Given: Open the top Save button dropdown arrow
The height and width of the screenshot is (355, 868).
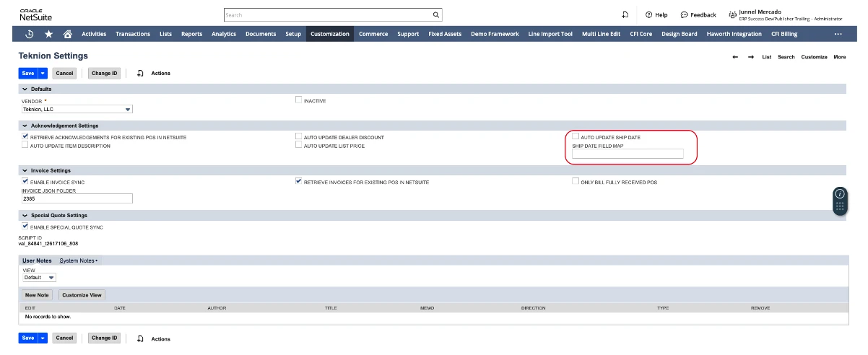Looking at the screenshot, I should click(43, 73).
